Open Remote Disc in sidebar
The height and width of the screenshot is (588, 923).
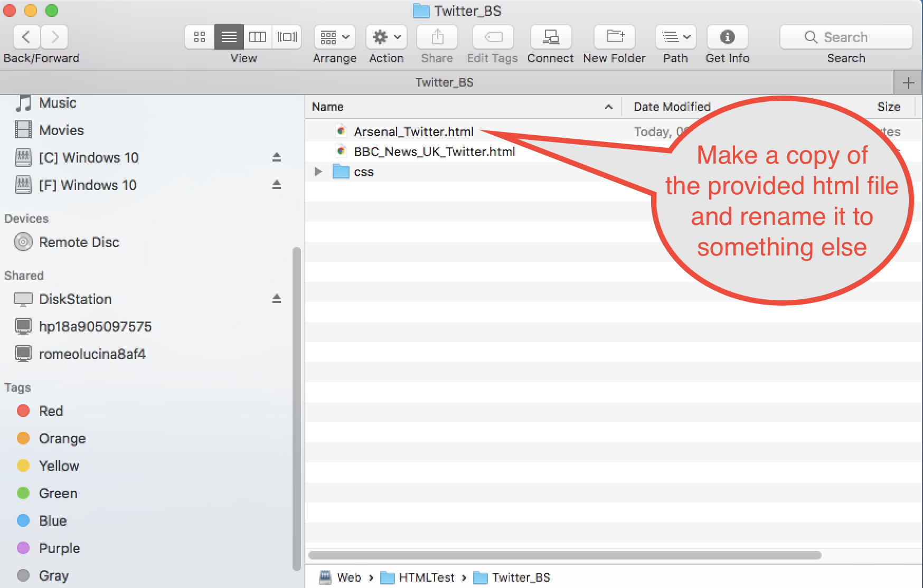coord(79,242)
